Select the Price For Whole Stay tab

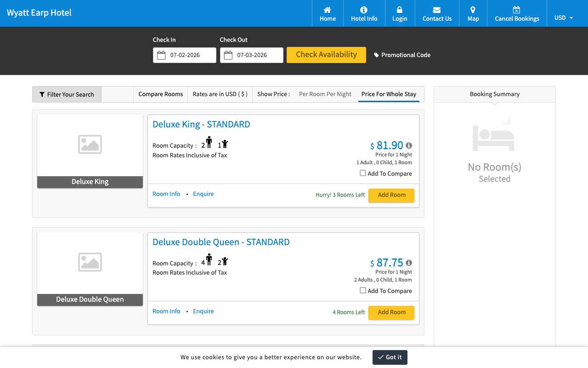[389, 94]
